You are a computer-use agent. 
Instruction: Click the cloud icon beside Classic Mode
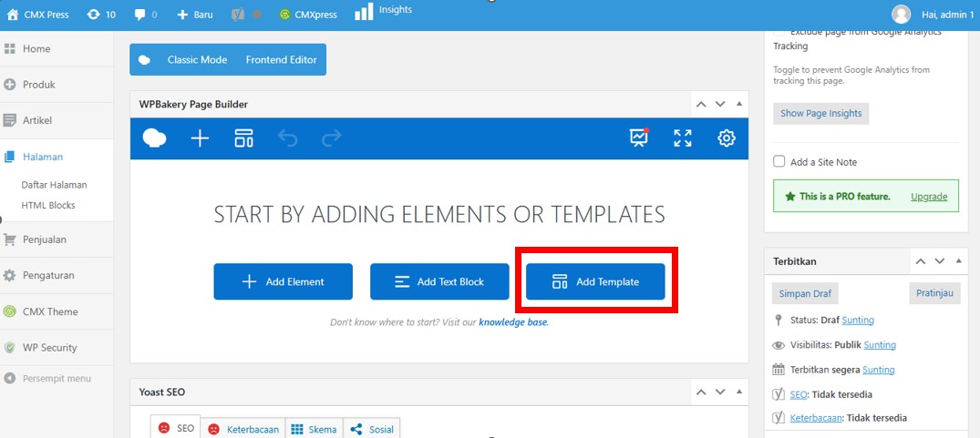tap(144, 60)
